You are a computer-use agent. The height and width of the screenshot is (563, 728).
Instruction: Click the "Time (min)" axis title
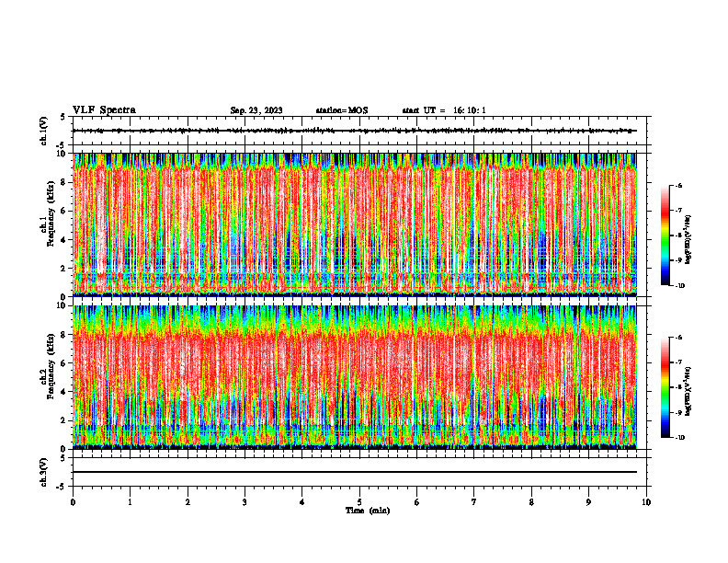368,511
